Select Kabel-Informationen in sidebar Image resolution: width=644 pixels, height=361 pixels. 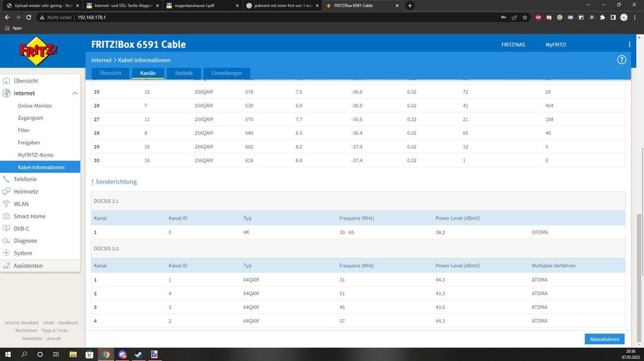click(x=40, y=167)
